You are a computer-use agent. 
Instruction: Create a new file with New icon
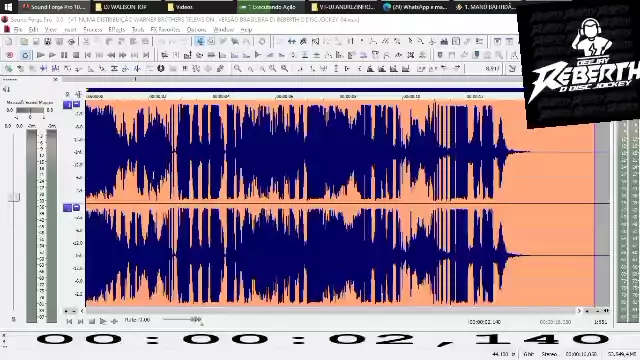point(9,41)
